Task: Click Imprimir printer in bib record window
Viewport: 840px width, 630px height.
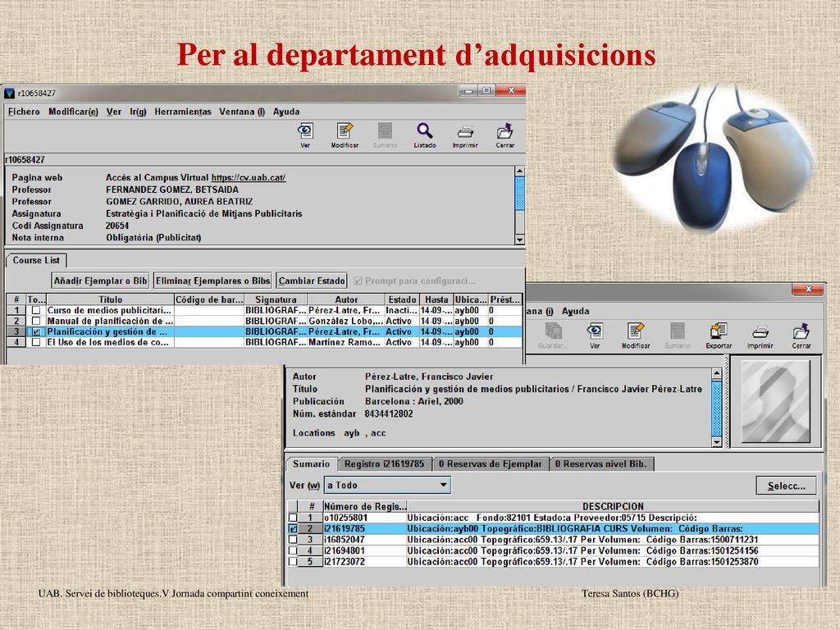Action: 760,336
